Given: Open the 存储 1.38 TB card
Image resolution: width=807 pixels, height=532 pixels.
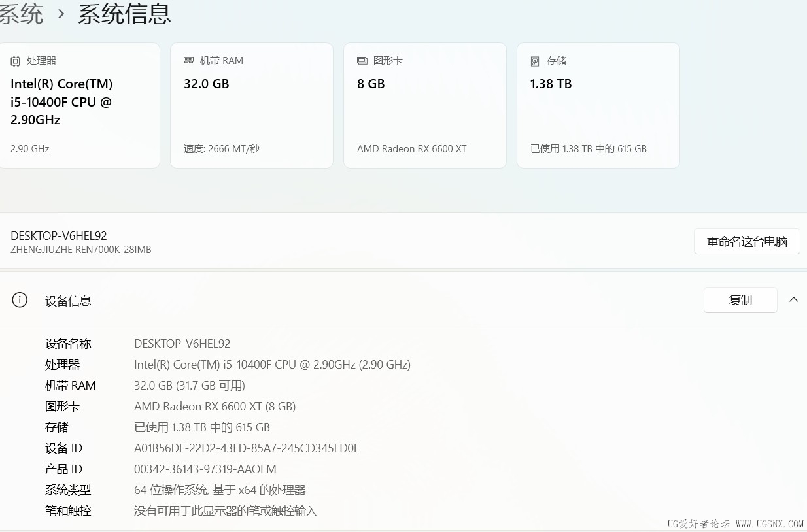Looking at the screenshot, I should point(598,105).
